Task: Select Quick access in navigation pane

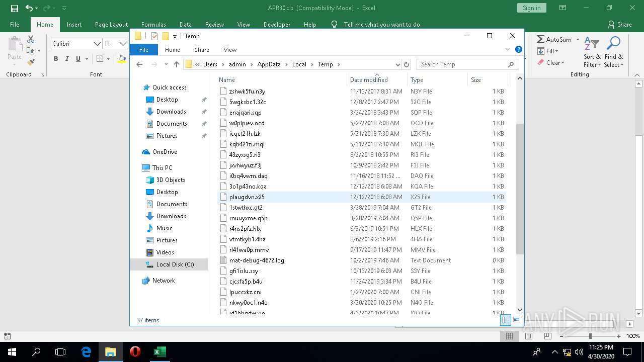Action: (x=170, y=87)
